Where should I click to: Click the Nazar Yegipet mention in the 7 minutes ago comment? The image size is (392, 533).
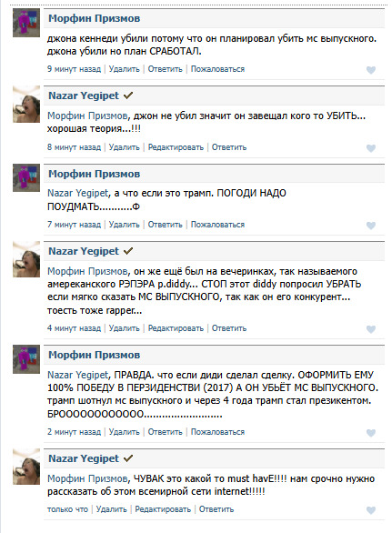click(x=77, y=194)
